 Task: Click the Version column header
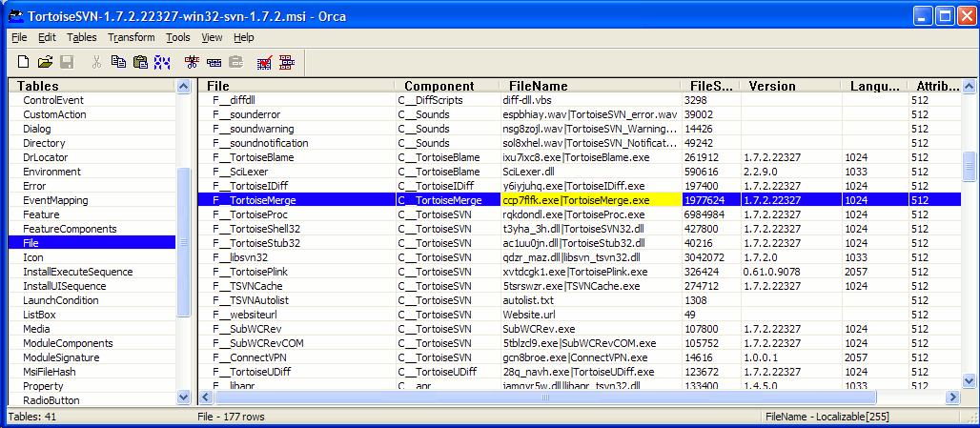point(790,86)
